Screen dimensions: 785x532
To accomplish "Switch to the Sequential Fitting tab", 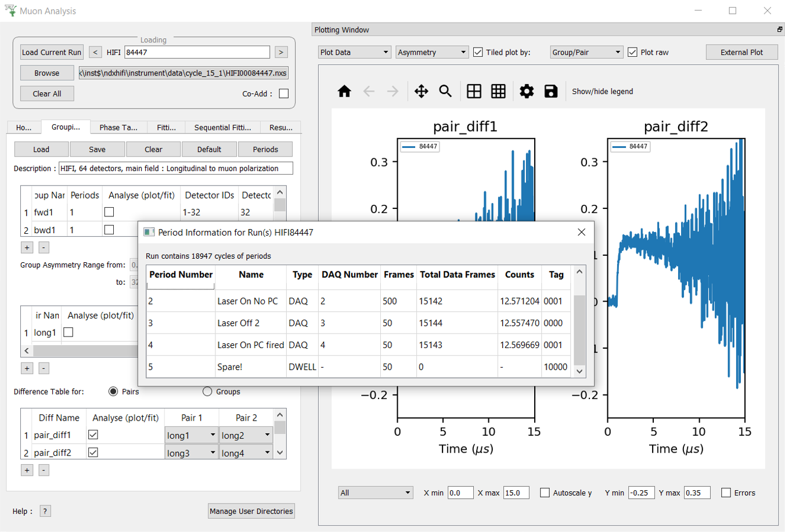I will coord(222,128).
